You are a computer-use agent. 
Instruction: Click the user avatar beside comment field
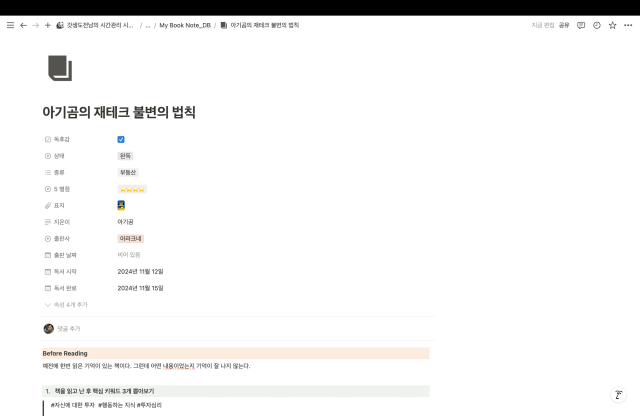tap(49, 329)
